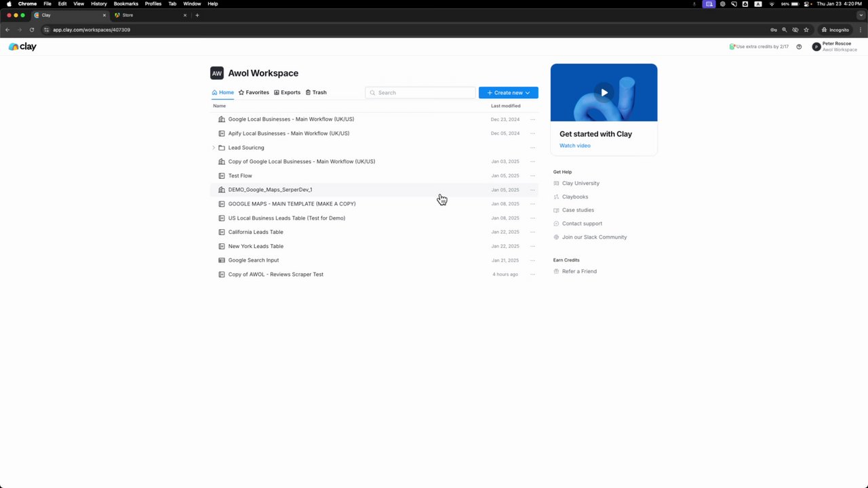Open more options for Test Flow row

[532, 176]
